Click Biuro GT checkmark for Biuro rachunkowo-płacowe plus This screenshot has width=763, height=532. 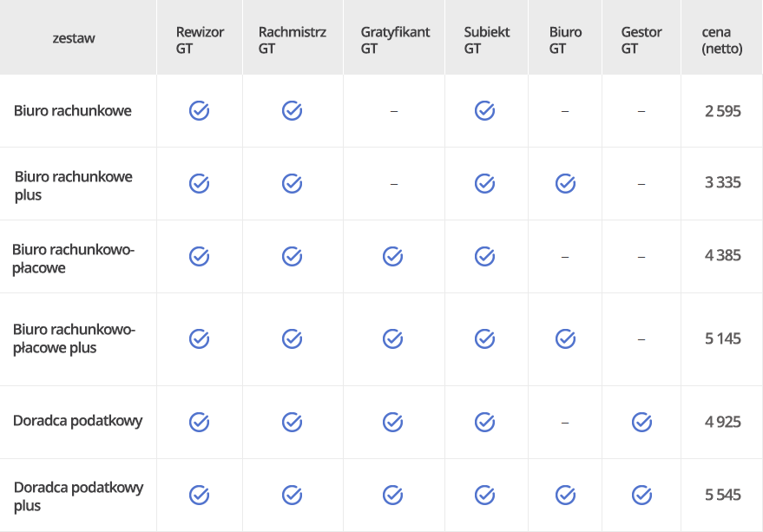coord(565,338)
